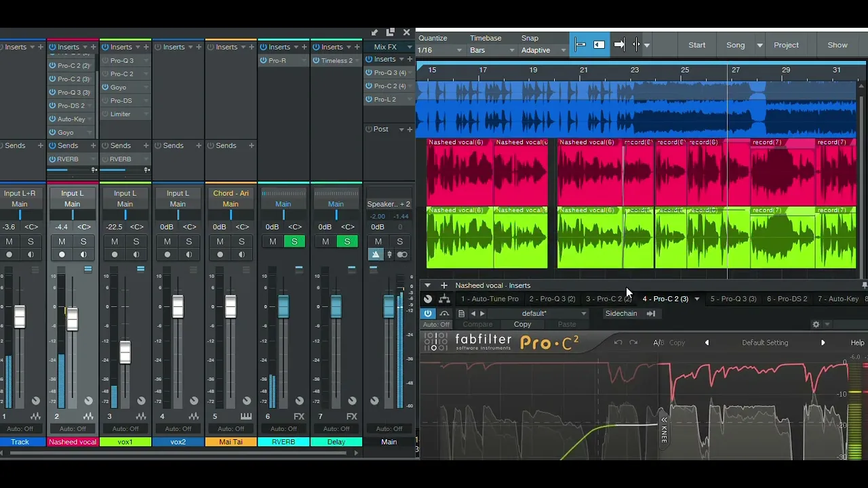Open Pro-L 2 insert menu on Main
Screen dimensions: 868x488
(x=410, y=99)
